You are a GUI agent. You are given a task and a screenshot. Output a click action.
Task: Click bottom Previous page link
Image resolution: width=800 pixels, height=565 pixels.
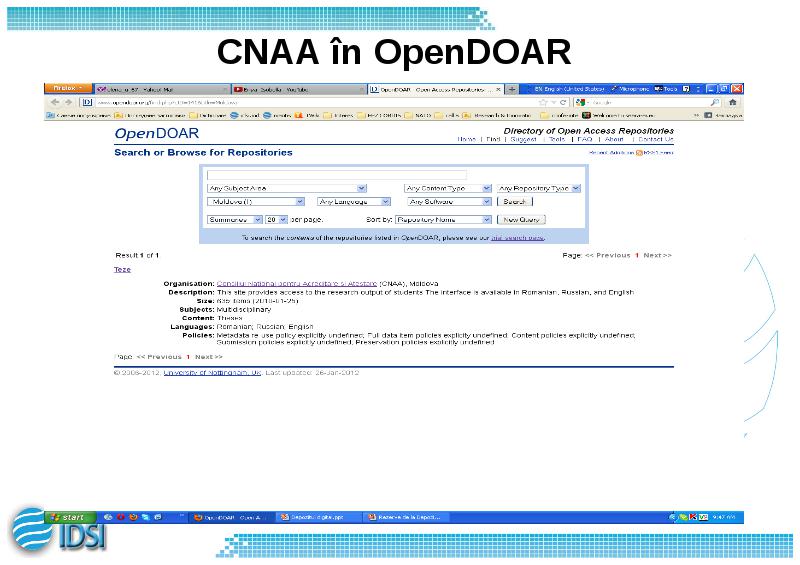tap(159, 357)
